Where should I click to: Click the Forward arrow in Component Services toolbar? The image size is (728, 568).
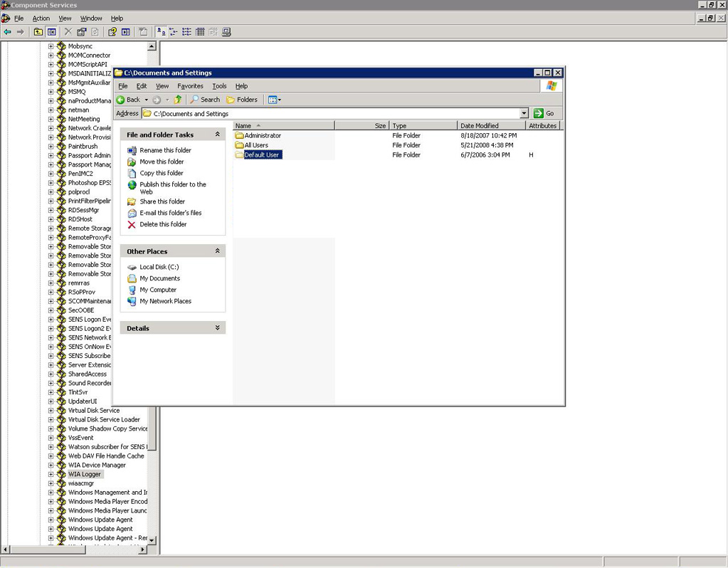click(20, 32)
